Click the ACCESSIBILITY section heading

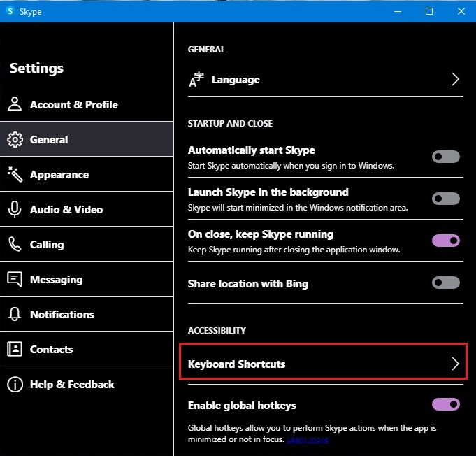point(217,330)
